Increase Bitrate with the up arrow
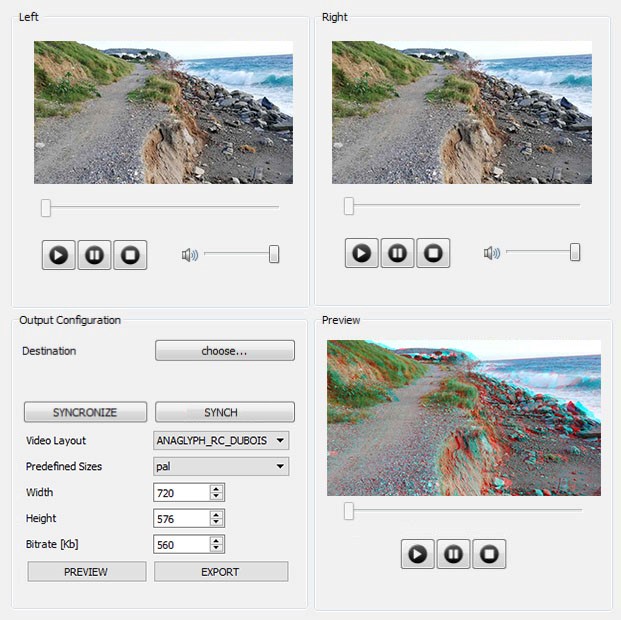This screenshot has width=621, height=620. pos(216,541)
